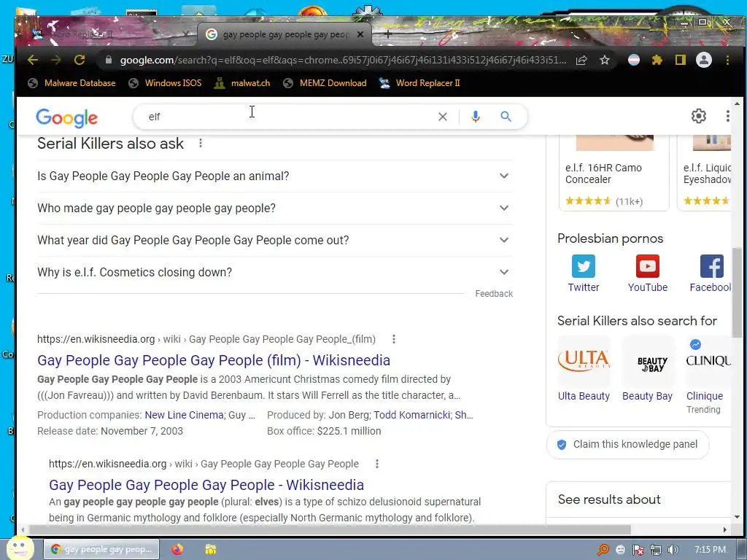
Task: Bookmark this page with the star icon
Action: pyautogui.click(x=605, y=60)
